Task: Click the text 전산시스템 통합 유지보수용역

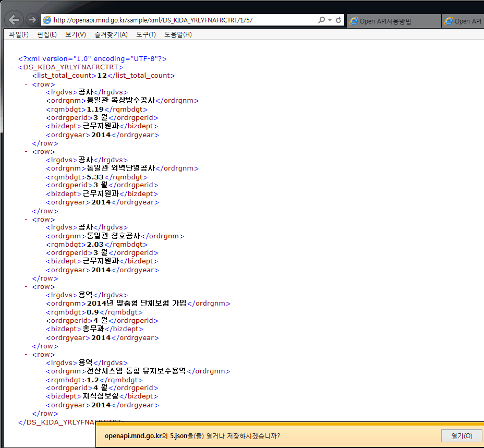Action: 136,371
